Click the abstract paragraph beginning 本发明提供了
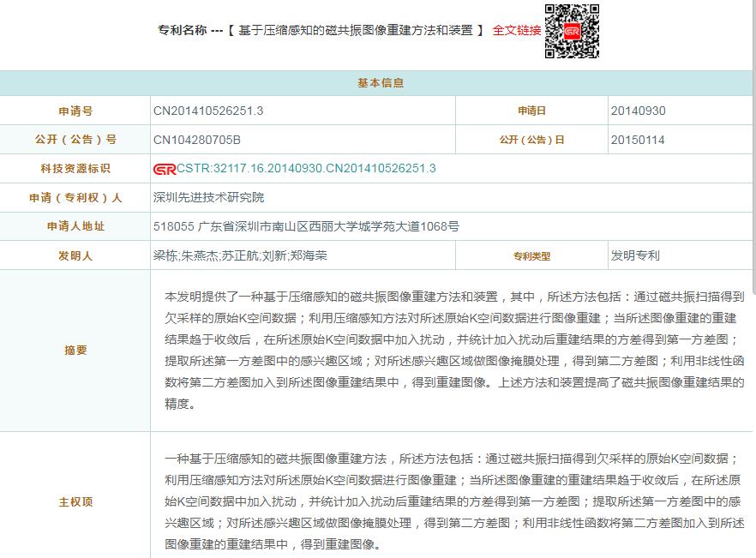This screenshot has height=558, width=756. pos(453,350)
